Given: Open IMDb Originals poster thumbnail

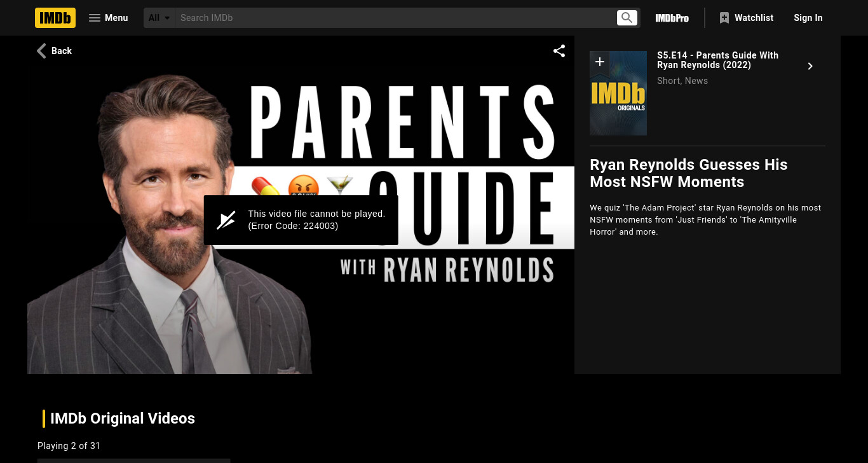Looking at the screenshot, I should [x=618, y=93].
